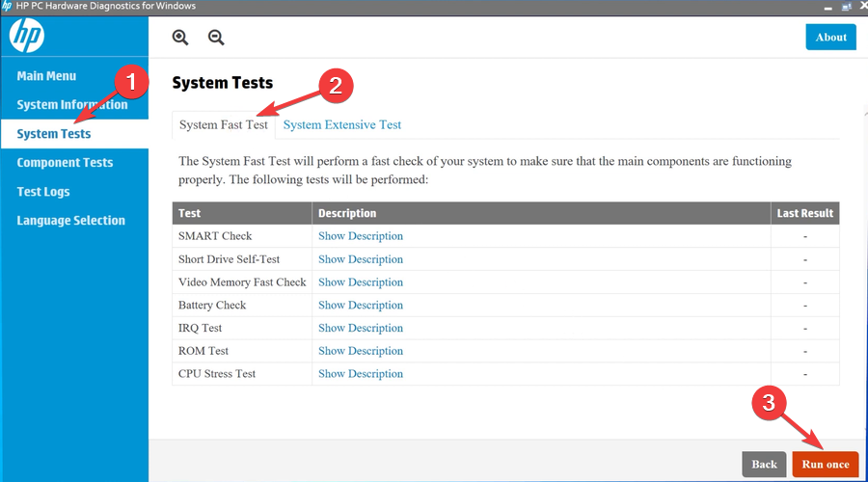Click the About button

[831, 37]
